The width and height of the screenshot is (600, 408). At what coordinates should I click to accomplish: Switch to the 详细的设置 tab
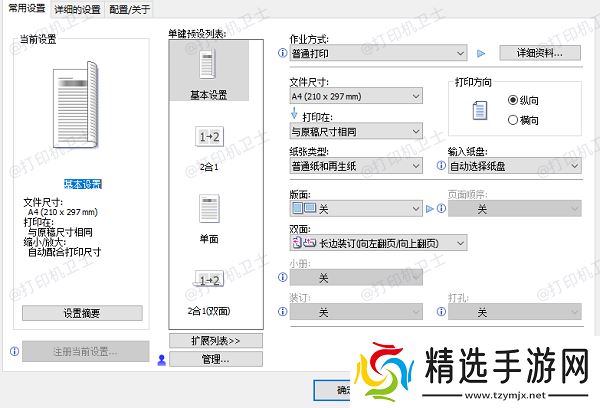tap(77, 9)
